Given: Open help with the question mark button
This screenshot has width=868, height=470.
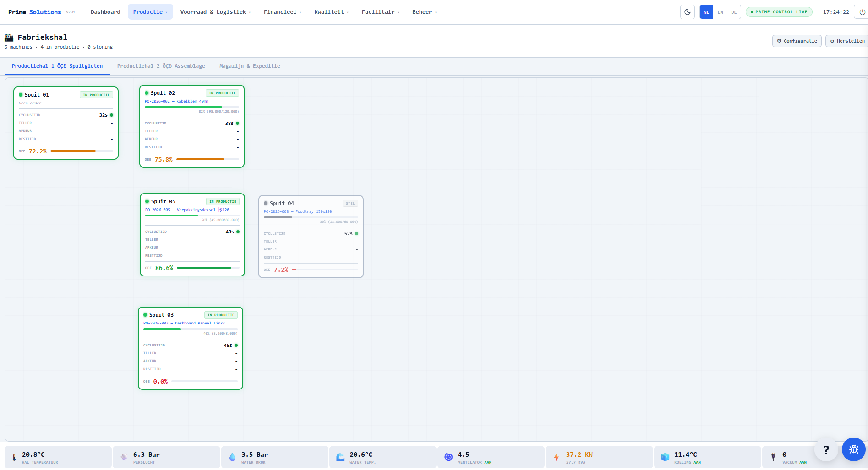Looking at the screenshot, I should click(826, 449).
